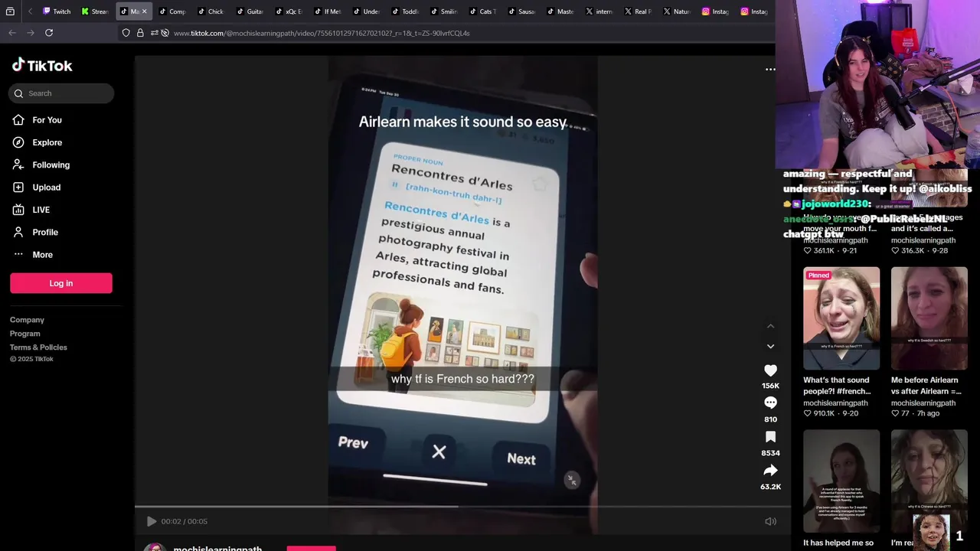Open 'Me before Airlearn vs after' video thumbnail
Image resolution: width=980 pixels, height=551 pixels.
(929, 318)
